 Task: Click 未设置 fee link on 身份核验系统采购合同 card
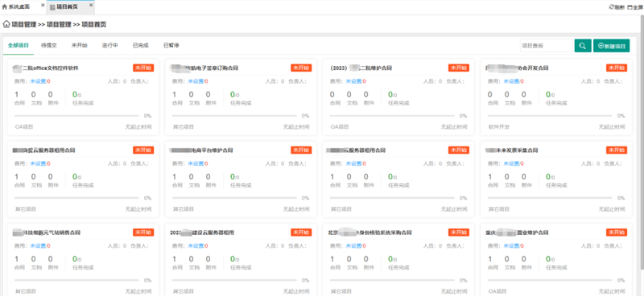(x=353, y=245)
